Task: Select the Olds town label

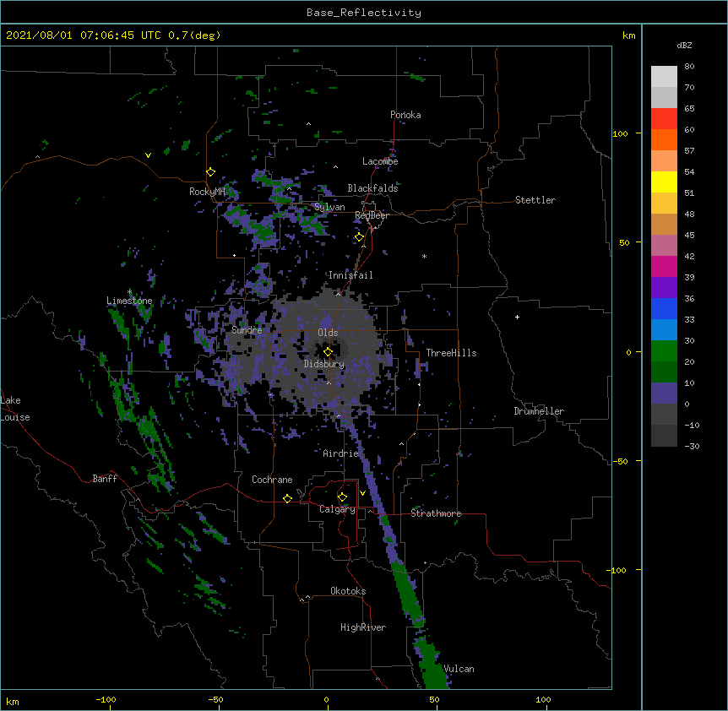Action: (x=328, y=333)
